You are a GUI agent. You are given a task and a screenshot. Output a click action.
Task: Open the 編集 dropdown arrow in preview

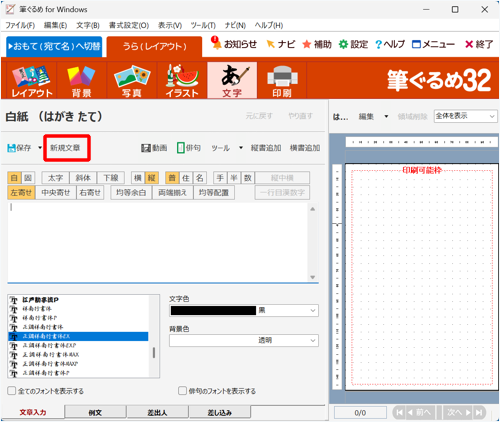(386, 116)
